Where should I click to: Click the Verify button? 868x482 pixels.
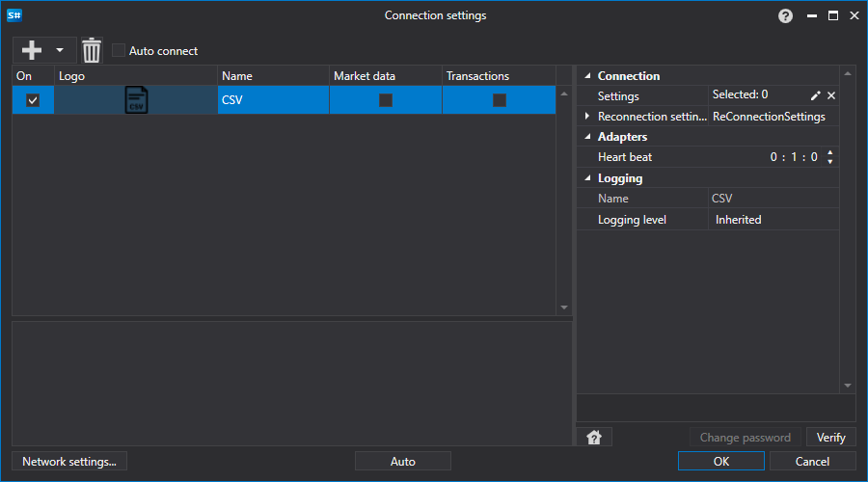pos(831,438)
